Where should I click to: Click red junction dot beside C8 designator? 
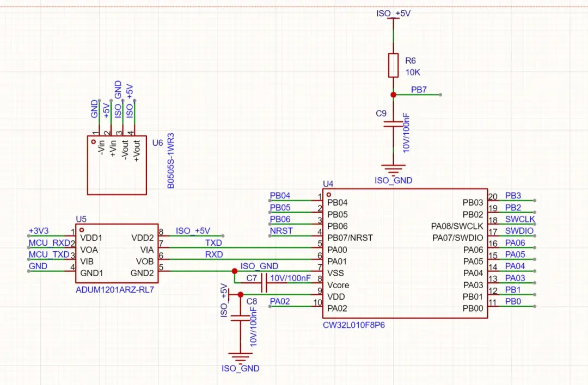coord(241,295)
